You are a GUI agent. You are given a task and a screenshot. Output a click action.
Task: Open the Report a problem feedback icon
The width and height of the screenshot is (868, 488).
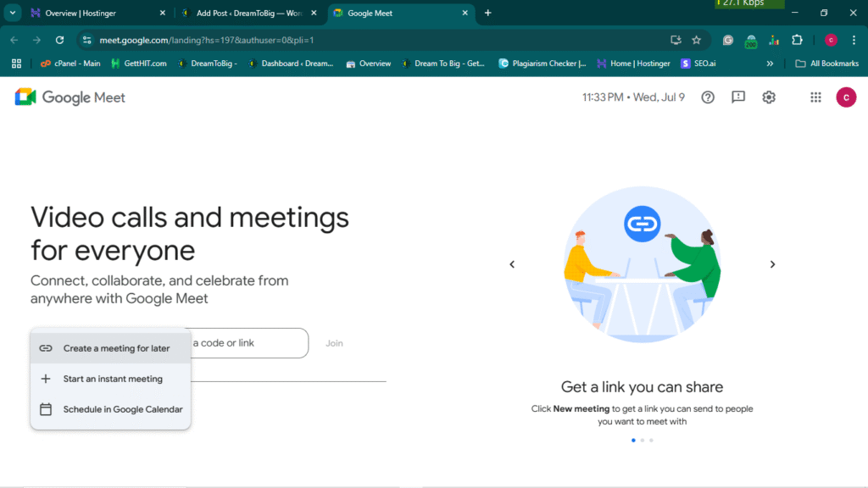[738, 97]
